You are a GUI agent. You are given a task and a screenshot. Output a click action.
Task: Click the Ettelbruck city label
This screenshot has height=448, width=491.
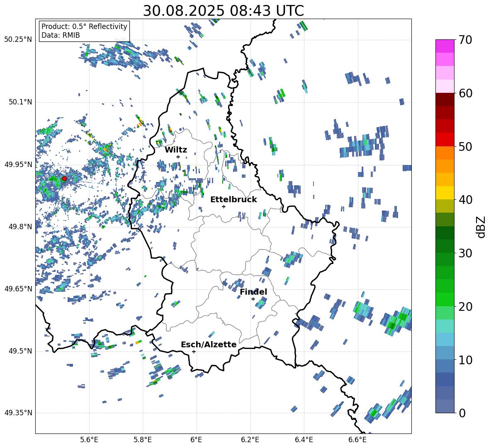(x=233, y=199)
